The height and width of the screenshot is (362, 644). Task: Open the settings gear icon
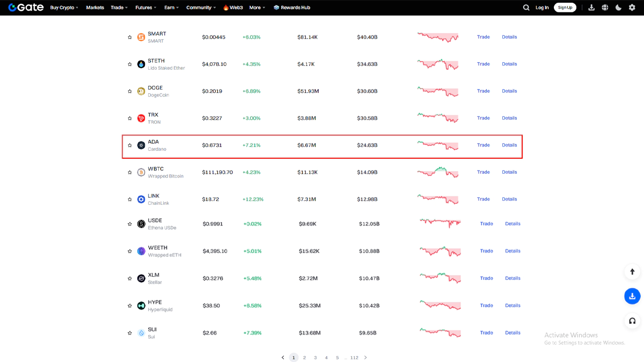click(x=632, y=8)
